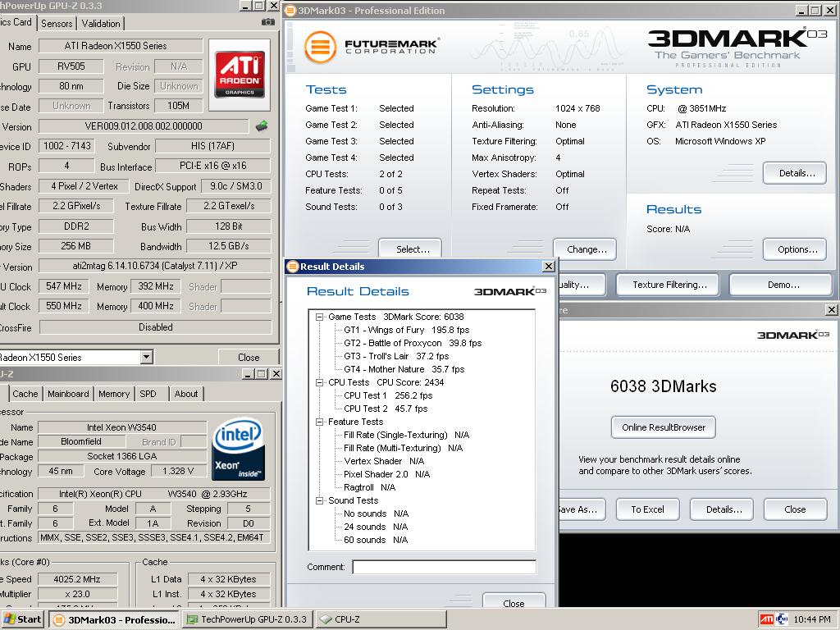Click the Online ResultBrowser button
This screenshot has height=630, width=840.
[x=663, y=427]
